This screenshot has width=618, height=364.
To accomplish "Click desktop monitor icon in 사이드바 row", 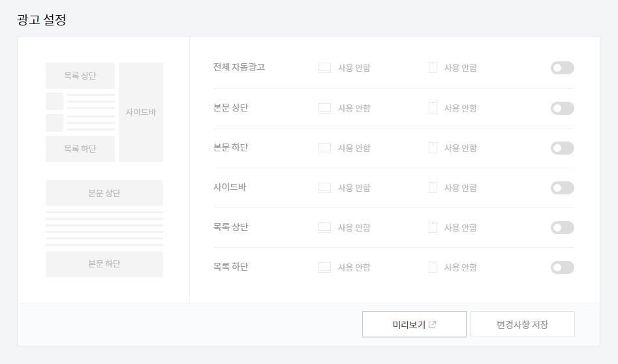I will tap(324, 187).
